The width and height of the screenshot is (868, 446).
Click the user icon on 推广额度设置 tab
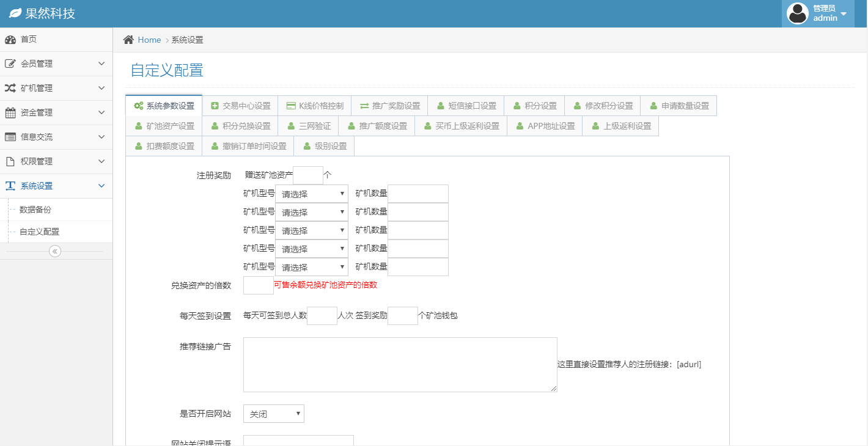pyautogui.click(x=351, y=126)
